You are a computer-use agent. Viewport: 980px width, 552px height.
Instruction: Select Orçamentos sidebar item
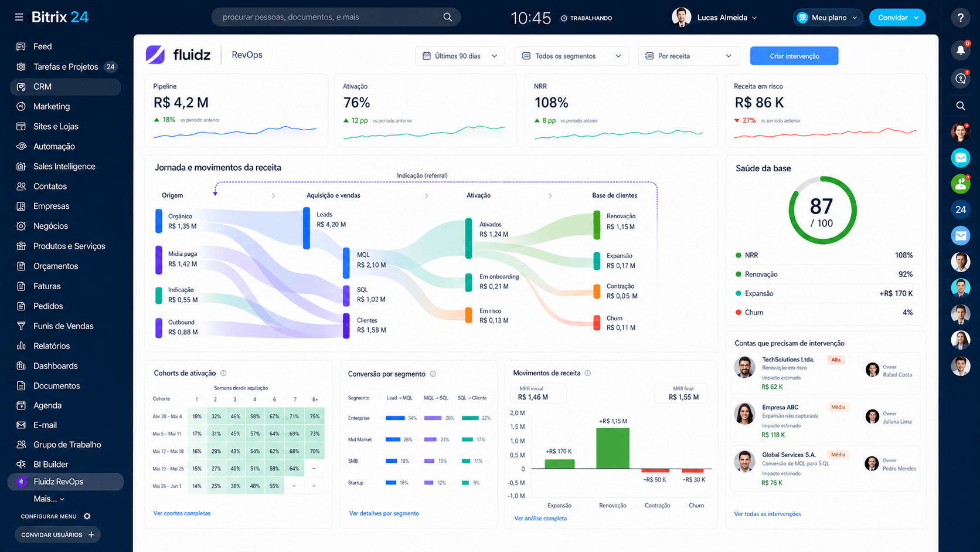click(x=55, y=266)
